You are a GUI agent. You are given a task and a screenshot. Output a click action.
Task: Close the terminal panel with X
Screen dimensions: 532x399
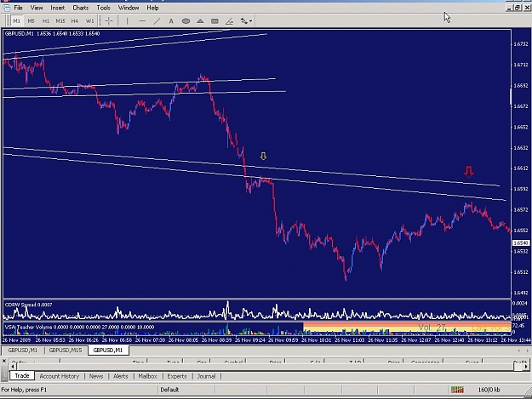(4, 361)
